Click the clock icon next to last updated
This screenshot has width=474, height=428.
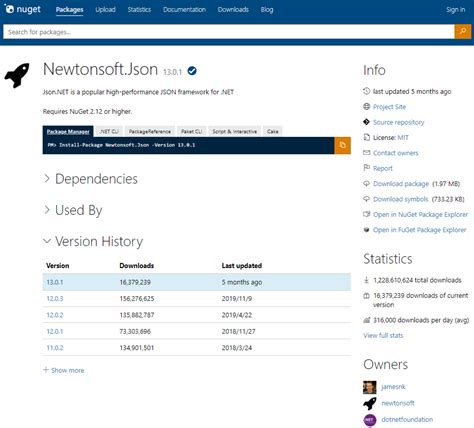click(366, 91)
